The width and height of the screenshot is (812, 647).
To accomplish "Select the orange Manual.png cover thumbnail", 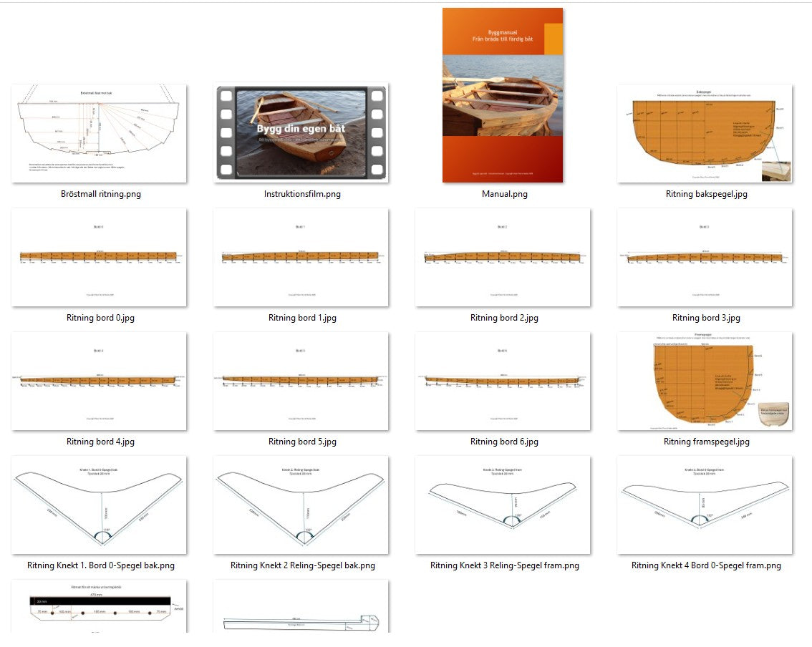I will (x=503, y=95).
